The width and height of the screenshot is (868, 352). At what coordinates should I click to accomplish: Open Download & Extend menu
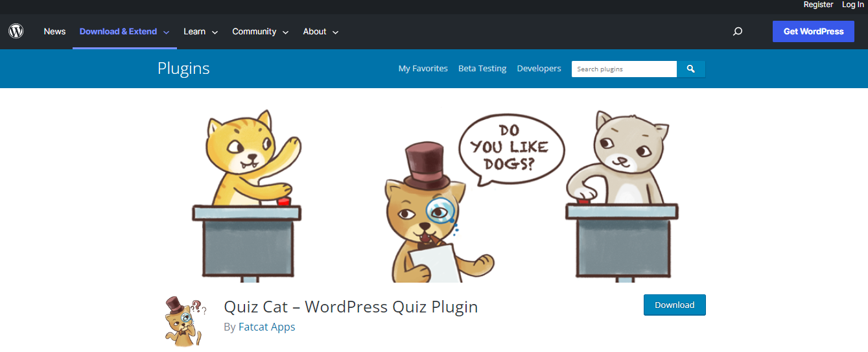pyautogui.click(x=119, y=31)
